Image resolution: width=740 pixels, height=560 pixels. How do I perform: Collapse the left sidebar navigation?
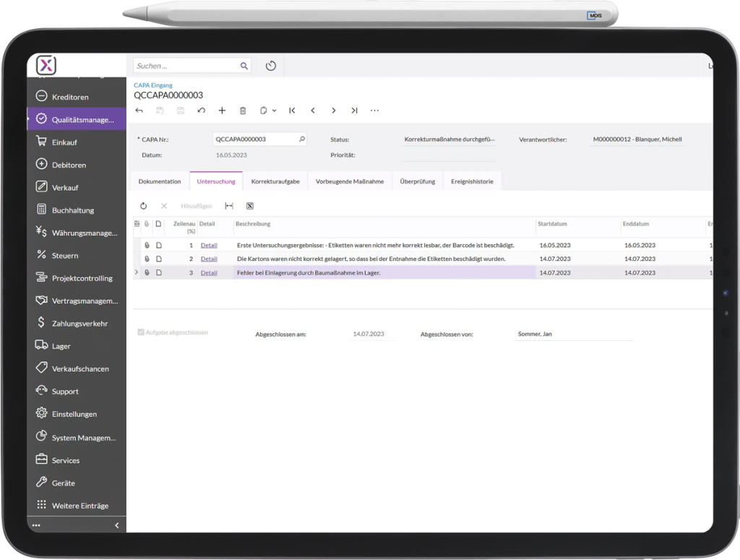(x=117, y=525)
